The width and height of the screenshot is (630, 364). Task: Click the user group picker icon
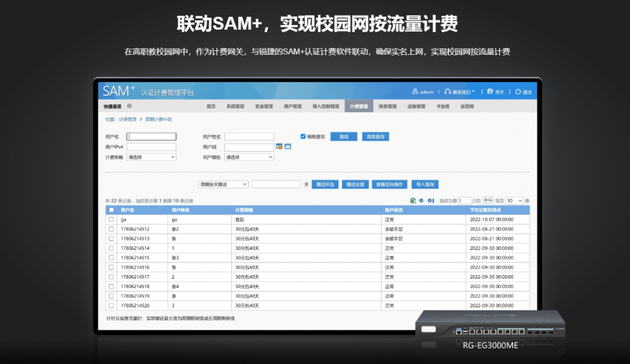click(279, 147)
